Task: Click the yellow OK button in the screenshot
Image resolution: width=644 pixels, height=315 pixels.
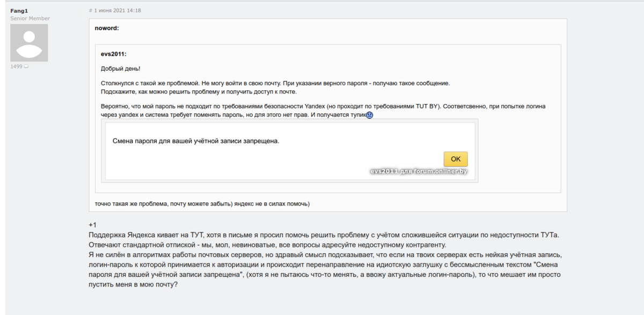Action: tap(456, 159)
